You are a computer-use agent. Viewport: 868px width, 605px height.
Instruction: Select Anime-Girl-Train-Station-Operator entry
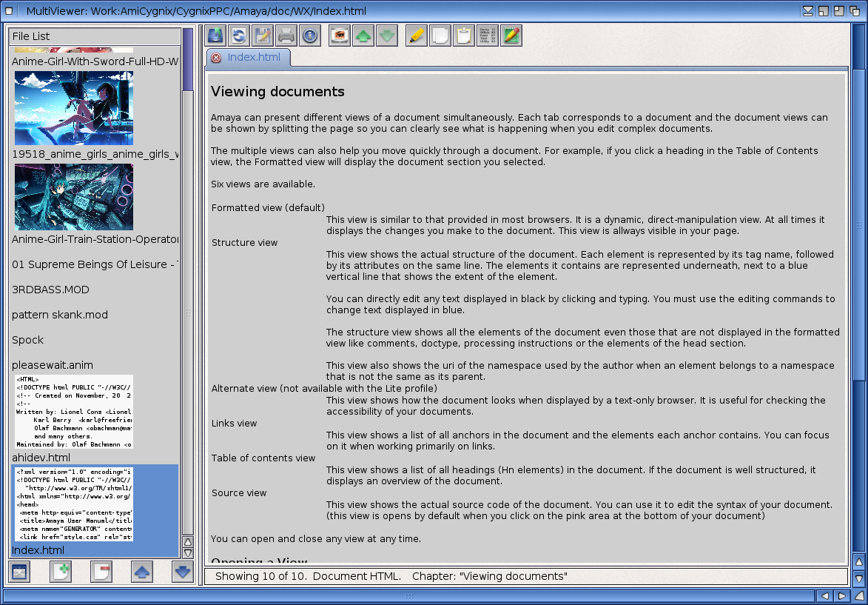[95, 239]
